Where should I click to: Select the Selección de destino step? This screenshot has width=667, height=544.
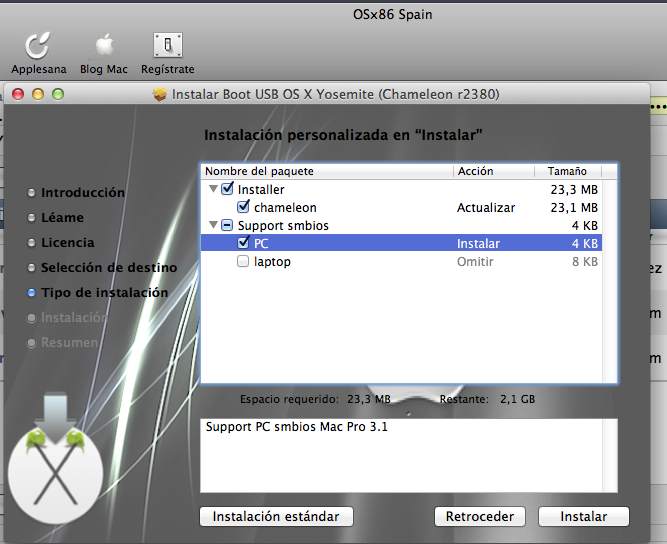coord(109,268)
